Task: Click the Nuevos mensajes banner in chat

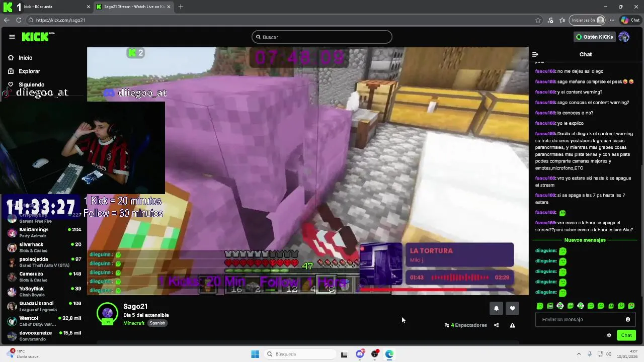Action: click(585, 240)
